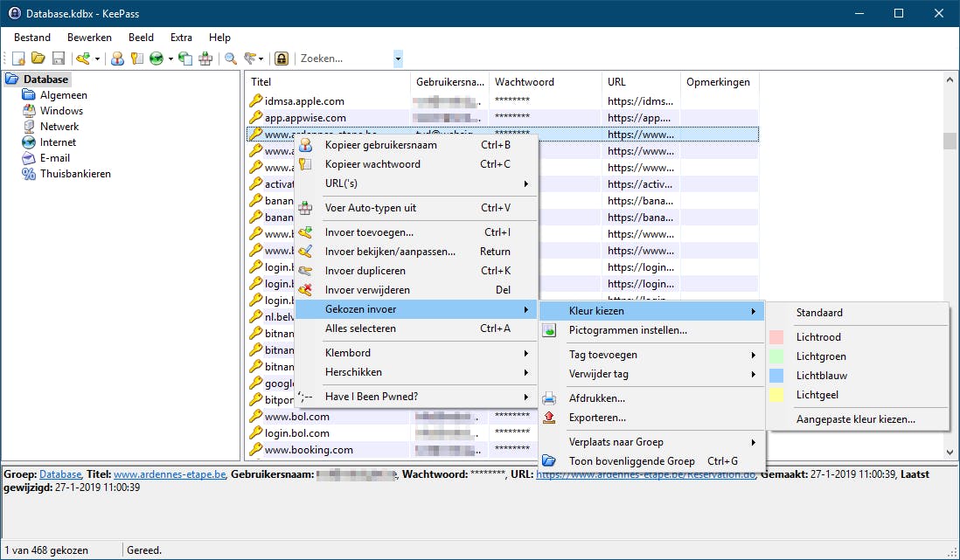Select the Internet group in the sidebar
This screenshot has height=560, width=960.
tap(59, 142)
